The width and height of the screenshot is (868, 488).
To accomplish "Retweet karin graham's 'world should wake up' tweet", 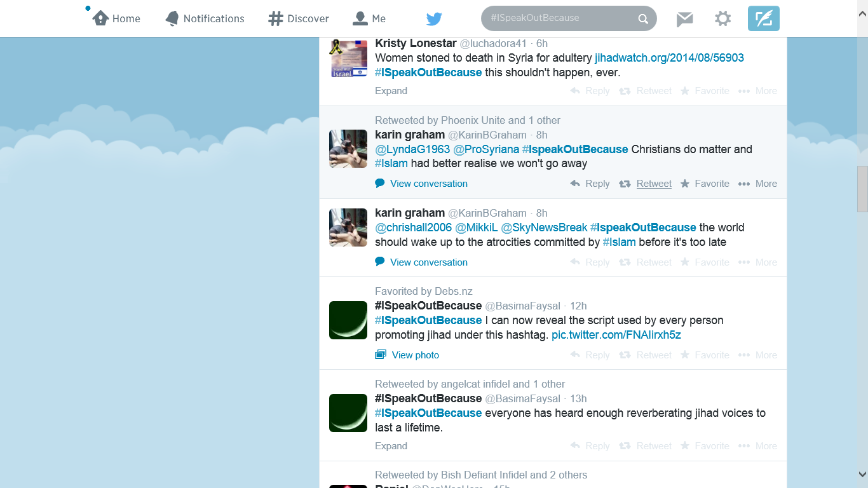I will click(646, 262).
